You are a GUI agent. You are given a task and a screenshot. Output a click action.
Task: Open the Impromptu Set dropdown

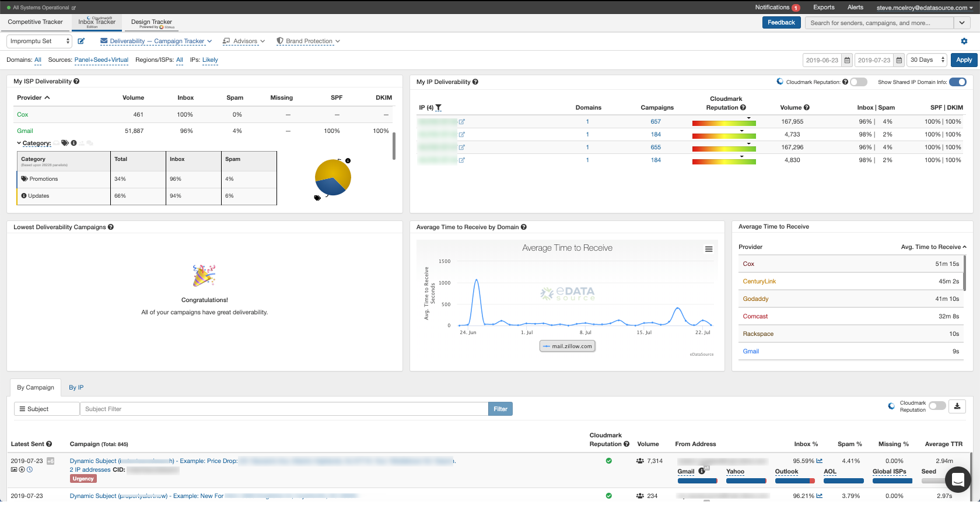pos(39,41)
